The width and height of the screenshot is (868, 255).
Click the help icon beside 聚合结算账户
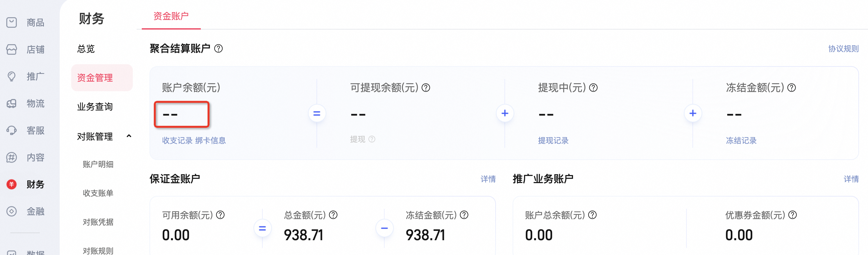(218, 48)
